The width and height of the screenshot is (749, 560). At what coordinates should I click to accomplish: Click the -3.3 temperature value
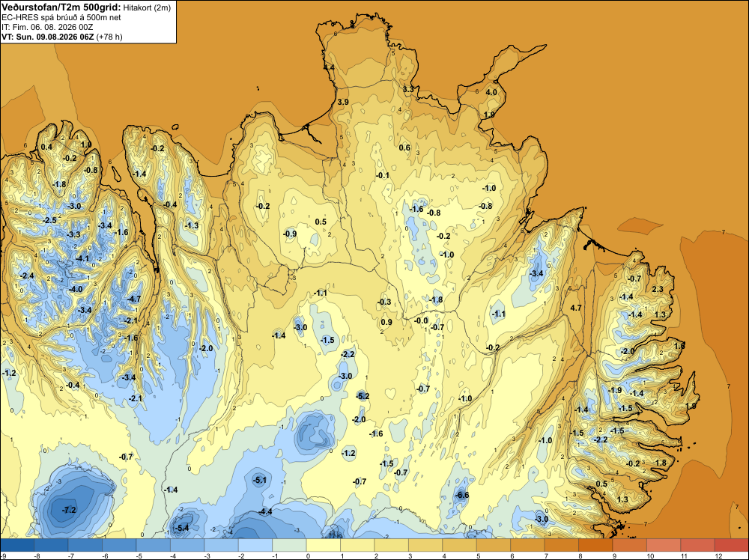(73, 234)
